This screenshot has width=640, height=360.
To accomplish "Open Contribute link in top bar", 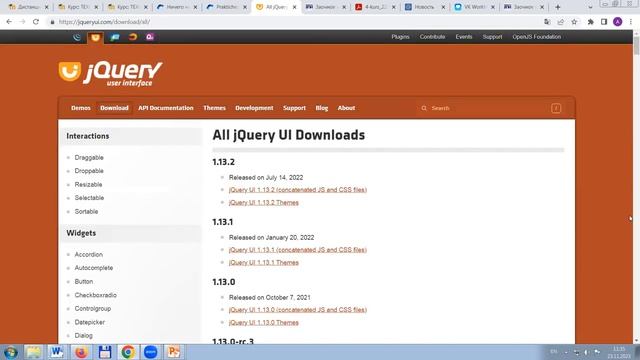I will point(432,37).
